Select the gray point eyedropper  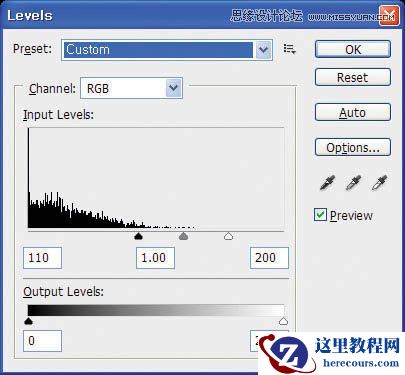pos(353,183)
